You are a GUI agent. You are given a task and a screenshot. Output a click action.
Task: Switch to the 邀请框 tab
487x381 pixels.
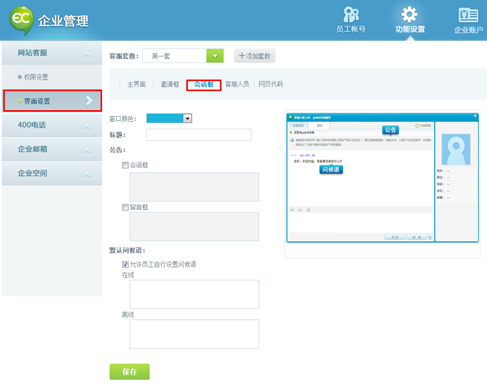(170, 84)
